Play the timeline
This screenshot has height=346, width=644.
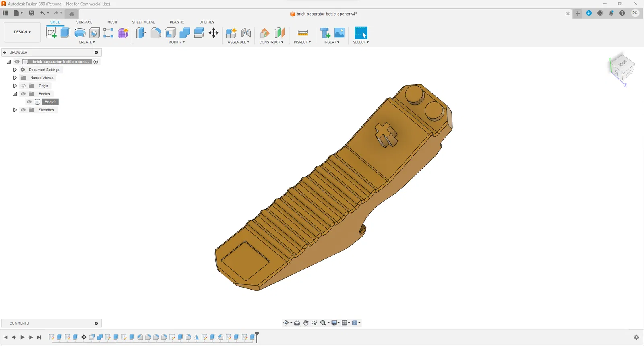(22, 337)
